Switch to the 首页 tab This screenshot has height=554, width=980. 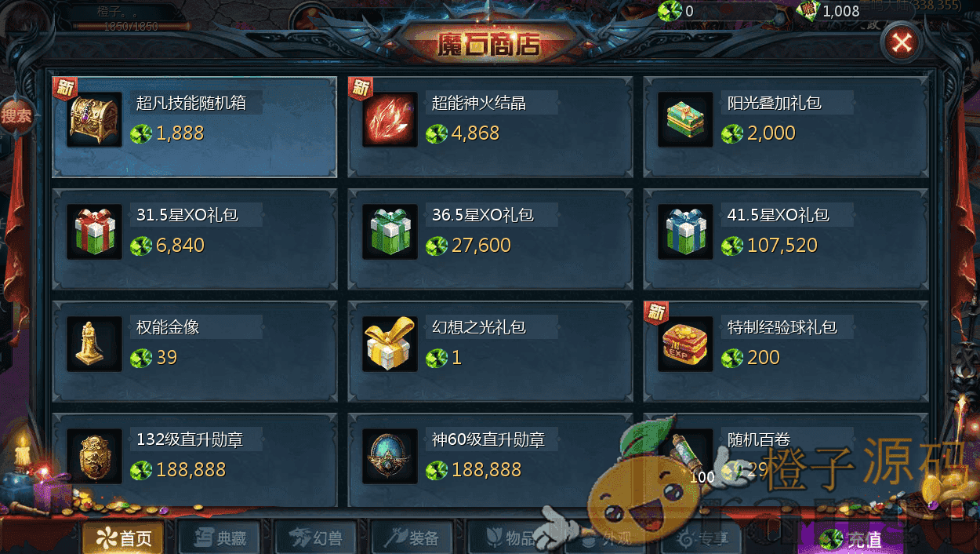tap(123, 538)
